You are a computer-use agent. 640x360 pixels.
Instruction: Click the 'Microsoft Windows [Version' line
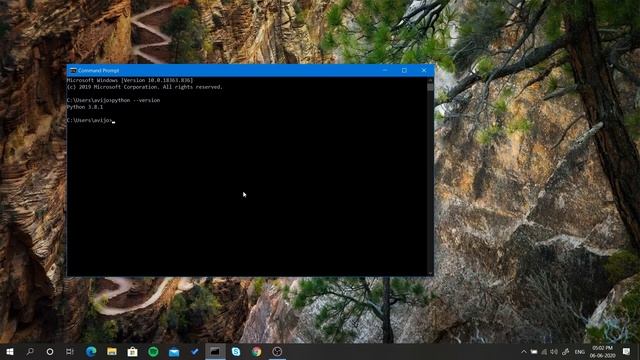click(x=130, y=80)
